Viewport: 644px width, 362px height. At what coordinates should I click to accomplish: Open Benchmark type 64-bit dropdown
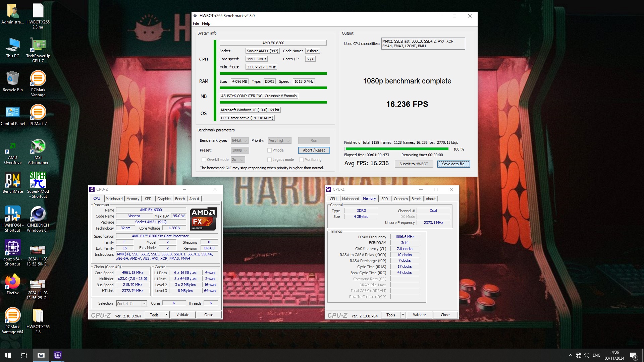coord(239,140)
